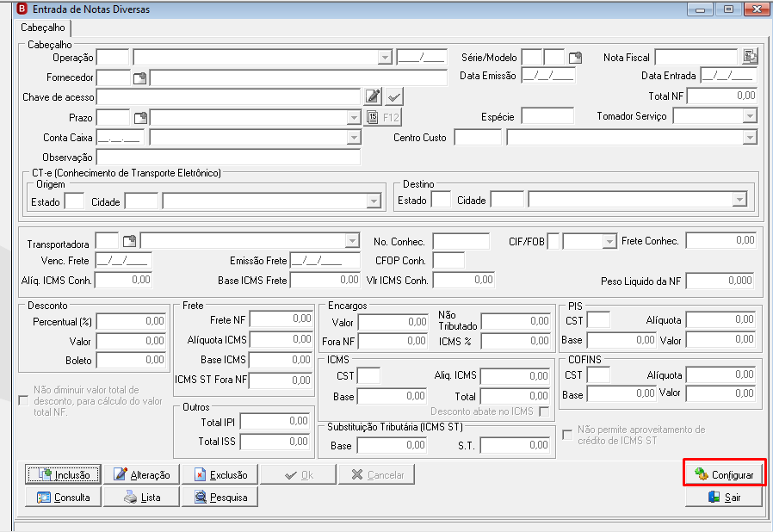Click the Configurar button
The height and width of the screenshot is (532, 773).
point(724,474)
